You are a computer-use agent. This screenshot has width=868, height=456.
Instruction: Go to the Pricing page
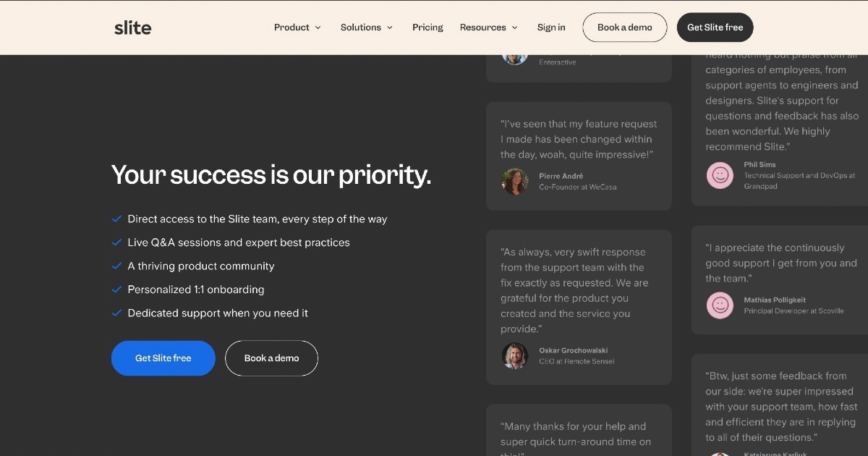(x=427, y=28)
